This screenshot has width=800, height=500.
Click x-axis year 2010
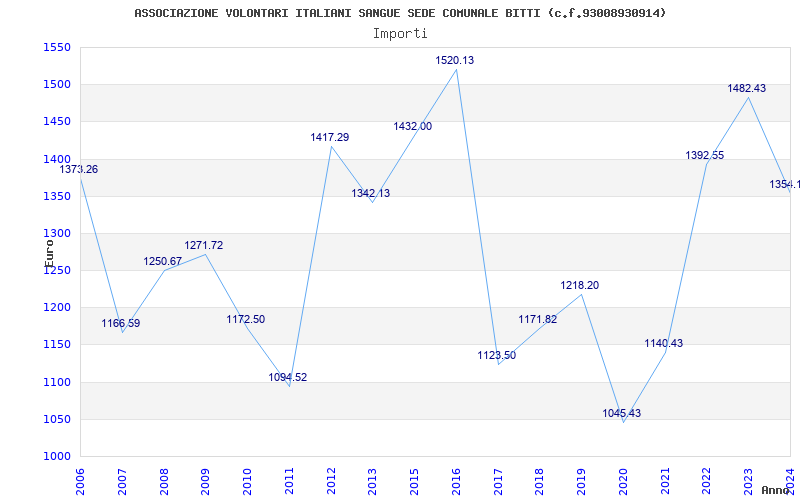(247, 482)
